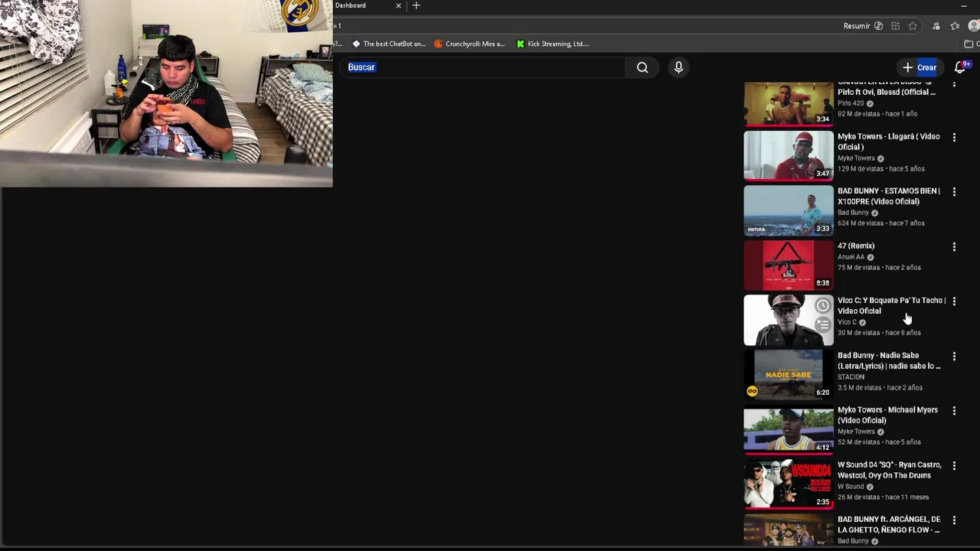Viewport: 980px width, 551px height.
Task: Click the split screen icon in address bar
Action: [895, 26]
